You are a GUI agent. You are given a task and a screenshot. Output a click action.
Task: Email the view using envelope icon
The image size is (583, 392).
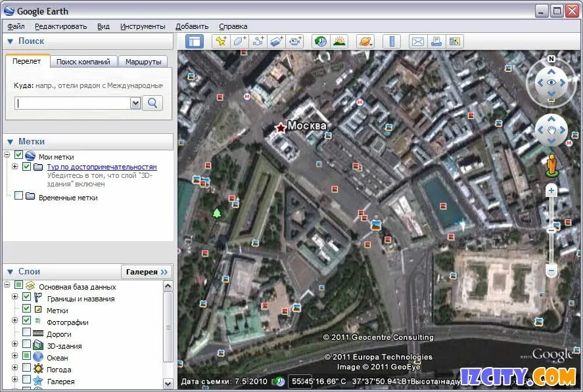(417, 41)
